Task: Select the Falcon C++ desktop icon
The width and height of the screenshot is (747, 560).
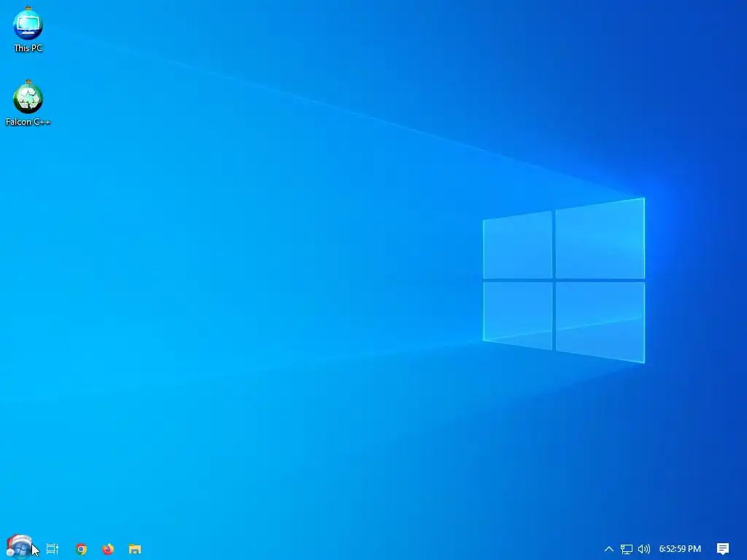Action: [28, 103]
